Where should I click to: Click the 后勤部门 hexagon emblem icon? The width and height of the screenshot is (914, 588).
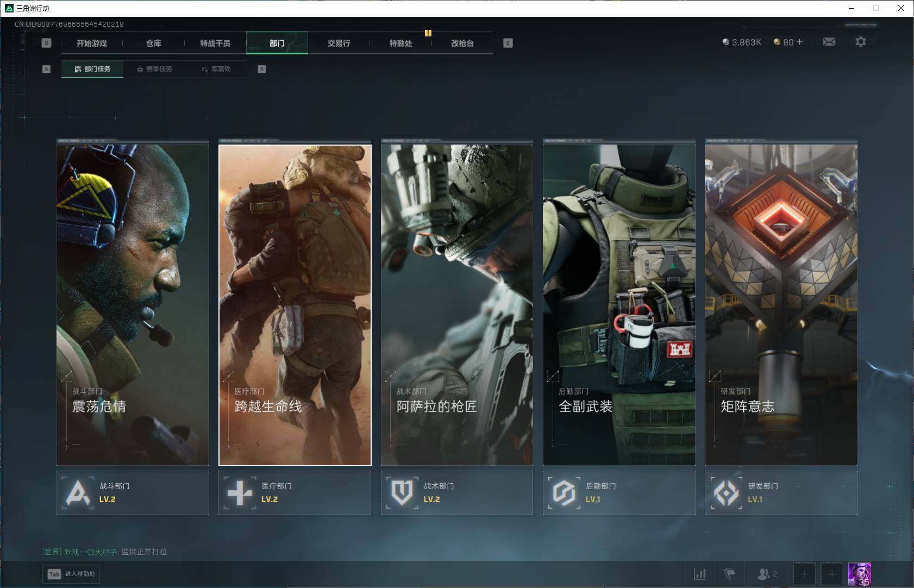(x=564, y=493)
